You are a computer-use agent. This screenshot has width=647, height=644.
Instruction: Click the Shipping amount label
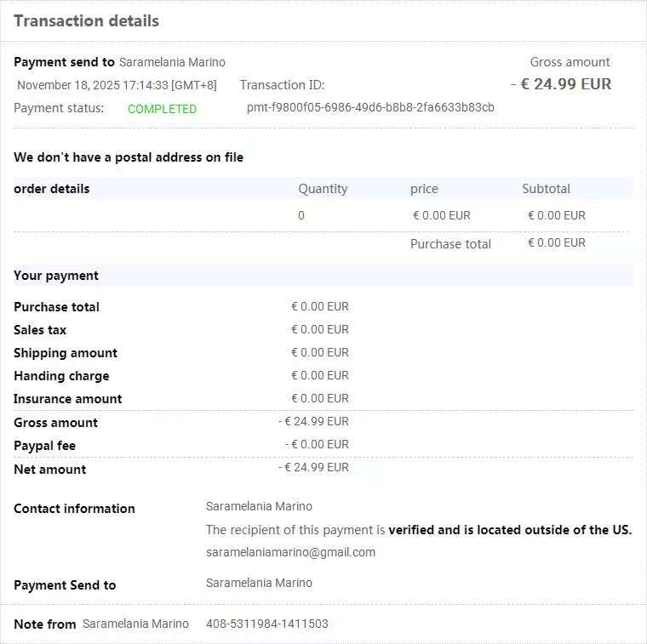click(x=66, y=353)
